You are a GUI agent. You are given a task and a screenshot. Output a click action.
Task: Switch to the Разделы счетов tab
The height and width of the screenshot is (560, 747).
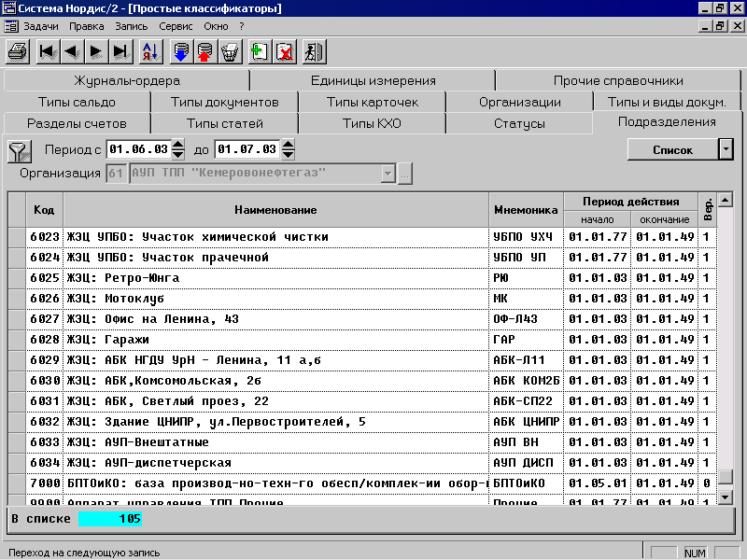tap(77, 123)
